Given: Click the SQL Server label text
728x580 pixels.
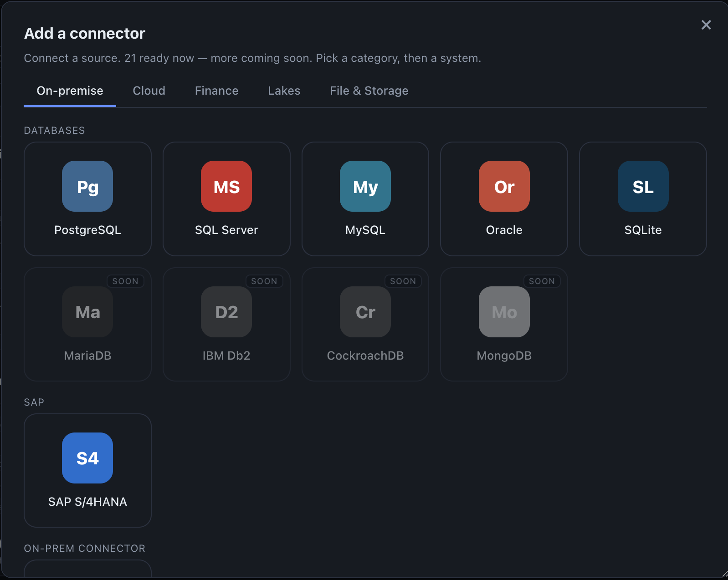Looking at the screenshot, I should 226,230.
